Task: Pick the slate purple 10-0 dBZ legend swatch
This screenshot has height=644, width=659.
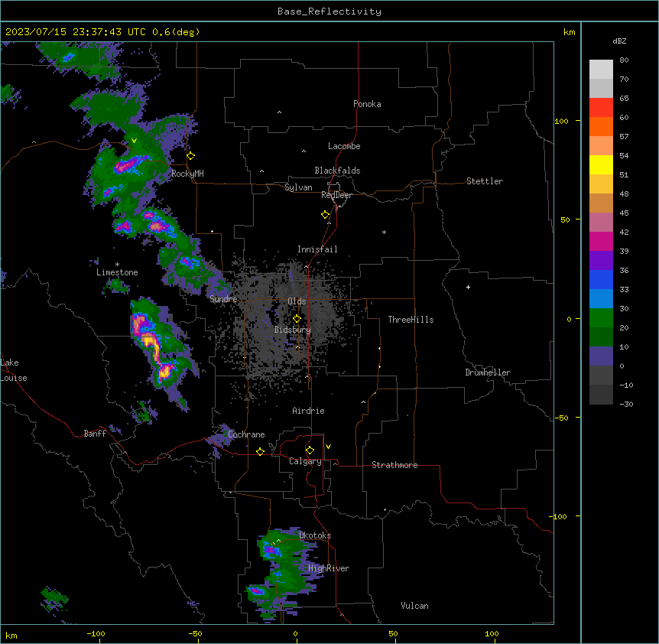Action: point(601,356)
